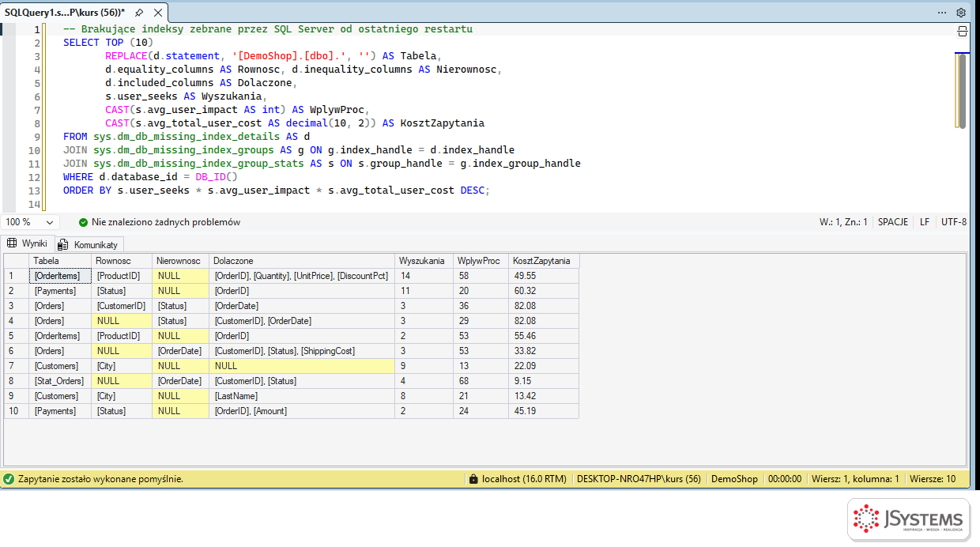Open the editor settings gear
Screen dimensions: 980x547
point(961,13)
